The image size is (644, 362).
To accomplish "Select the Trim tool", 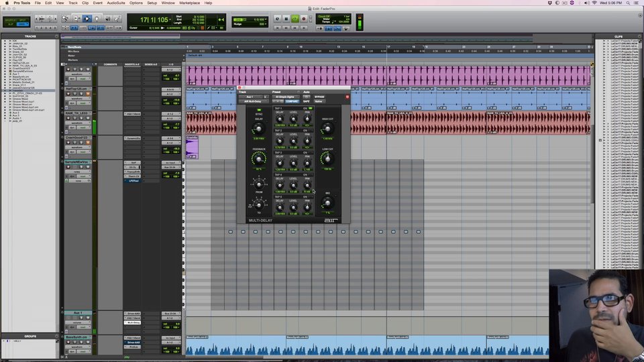I will pos(76,19).
